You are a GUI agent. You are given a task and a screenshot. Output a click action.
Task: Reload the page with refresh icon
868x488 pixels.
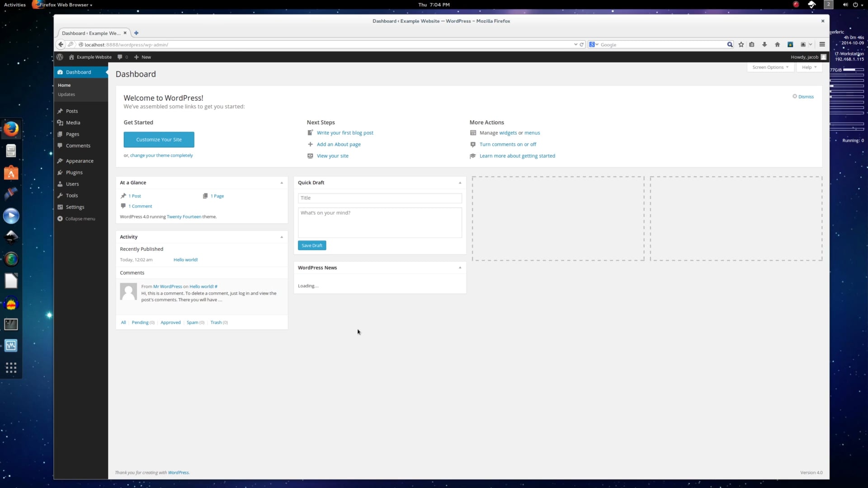[581, 44]
